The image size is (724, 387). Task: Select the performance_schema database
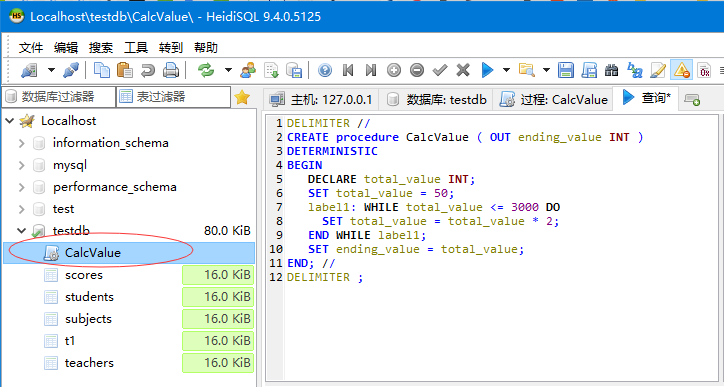point(115,187)
